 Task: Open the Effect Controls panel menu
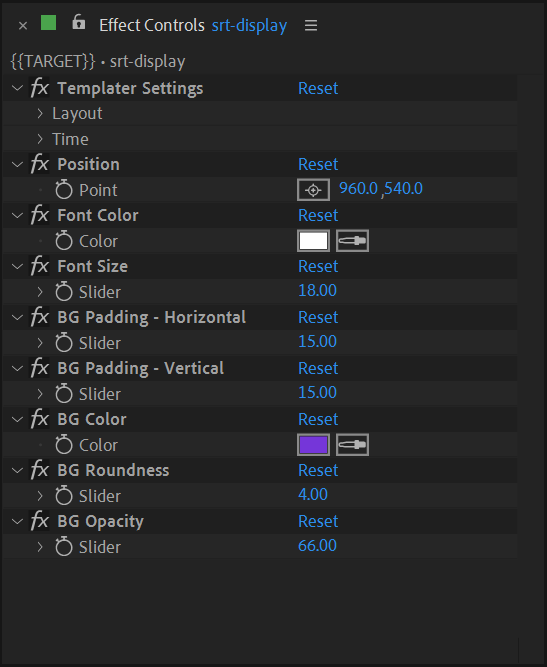[x=311, y=26]
